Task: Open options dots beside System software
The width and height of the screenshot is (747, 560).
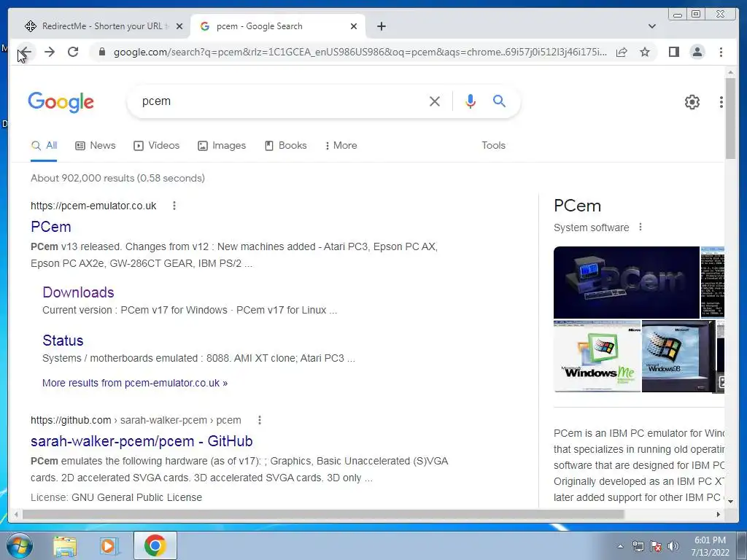Action: click(640, 227)
